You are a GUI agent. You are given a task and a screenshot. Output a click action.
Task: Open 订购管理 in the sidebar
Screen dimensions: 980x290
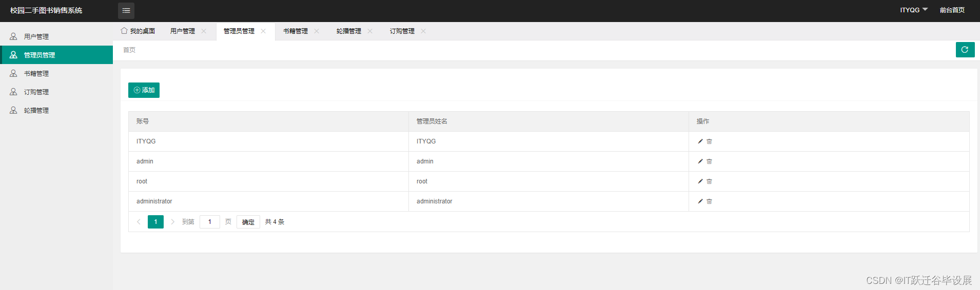tap(56, 92)
